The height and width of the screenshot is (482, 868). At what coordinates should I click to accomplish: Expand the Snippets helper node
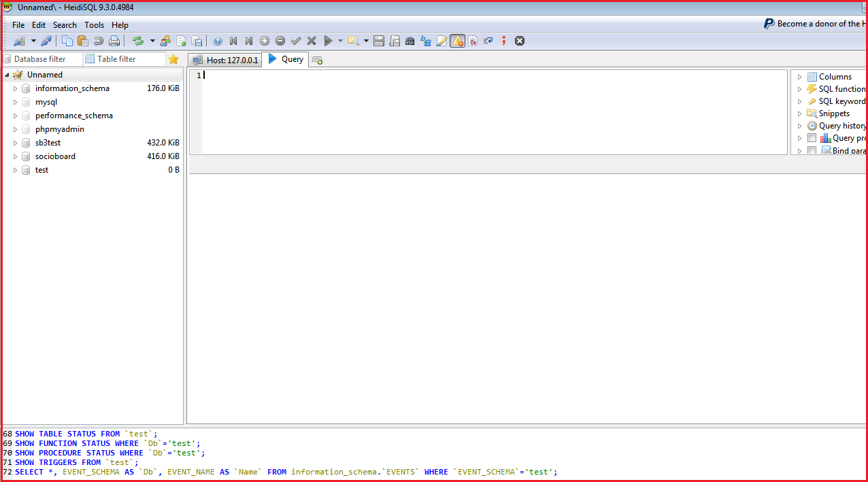800,114
